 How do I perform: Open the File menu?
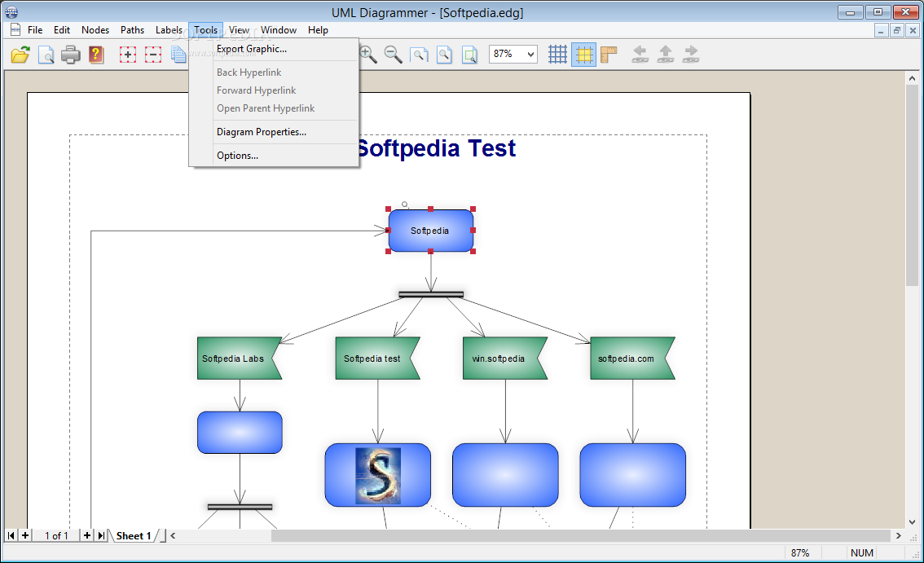pyautogui.click(x=35, y=30)
